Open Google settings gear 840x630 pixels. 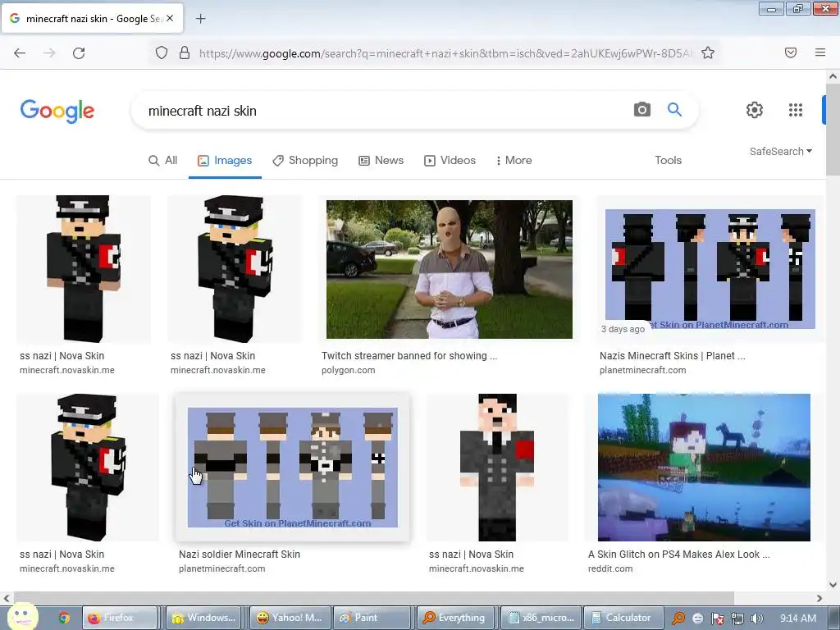[x=755, y=110]
